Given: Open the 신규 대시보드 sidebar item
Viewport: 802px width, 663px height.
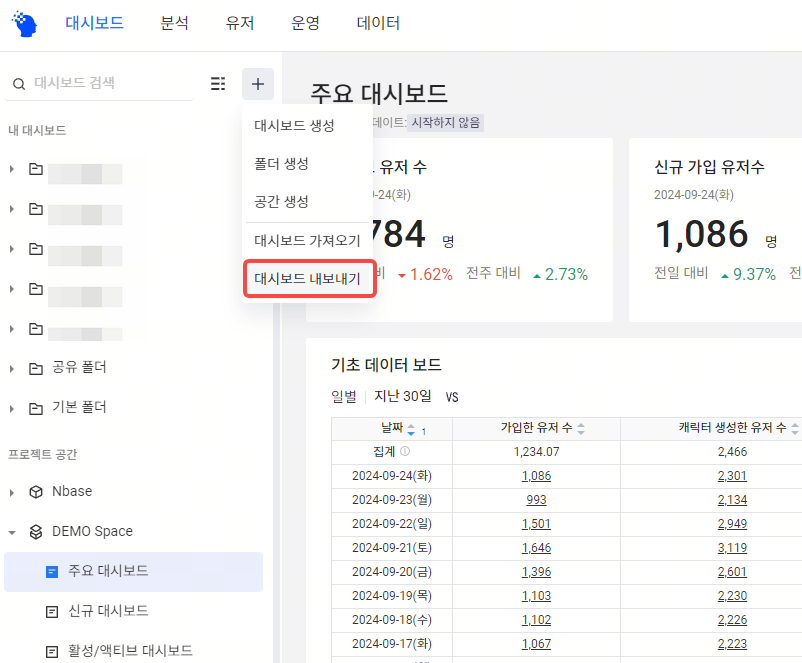Looking at the screenshot, I should pos(133,611).
